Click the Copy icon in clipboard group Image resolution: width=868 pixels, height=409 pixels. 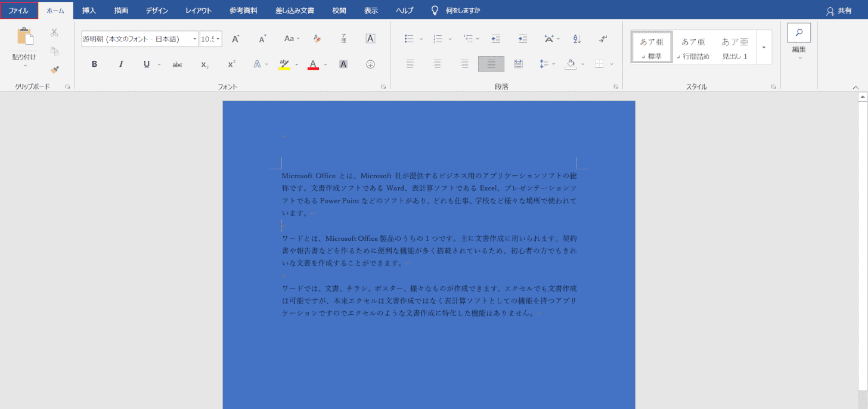click(x=54, y=51)
